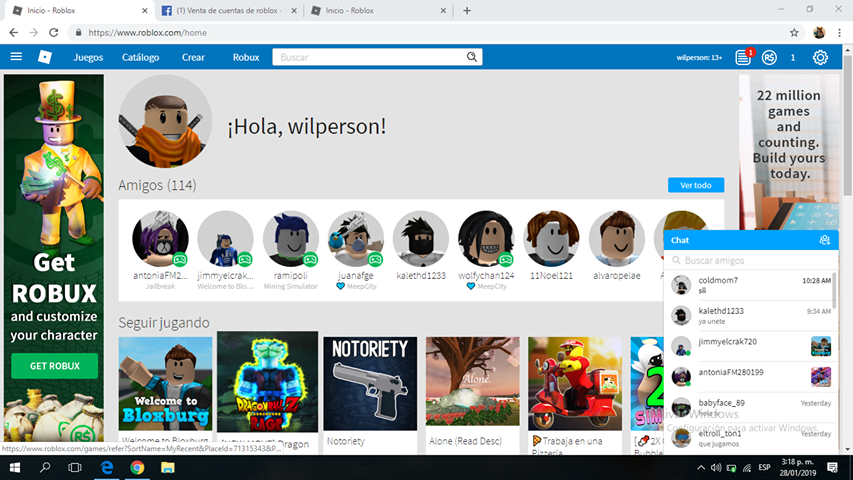Switch to the Facebook Venta de cuentas tab

[227, 10]
